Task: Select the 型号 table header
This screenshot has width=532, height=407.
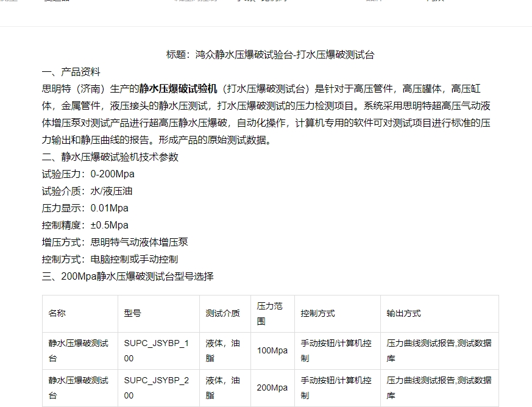Action: coord(159,314)
